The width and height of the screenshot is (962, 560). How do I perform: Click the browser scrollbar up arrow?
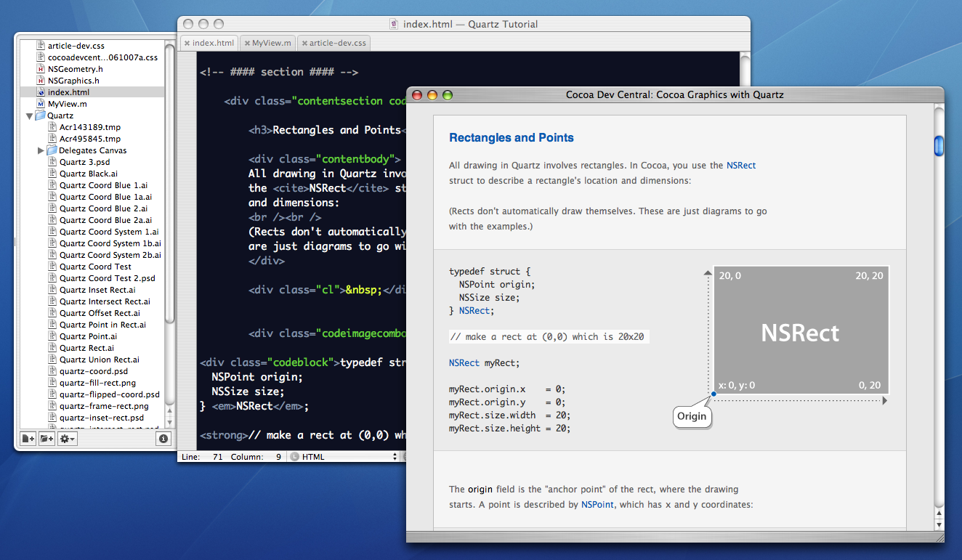tap(939, 513)
